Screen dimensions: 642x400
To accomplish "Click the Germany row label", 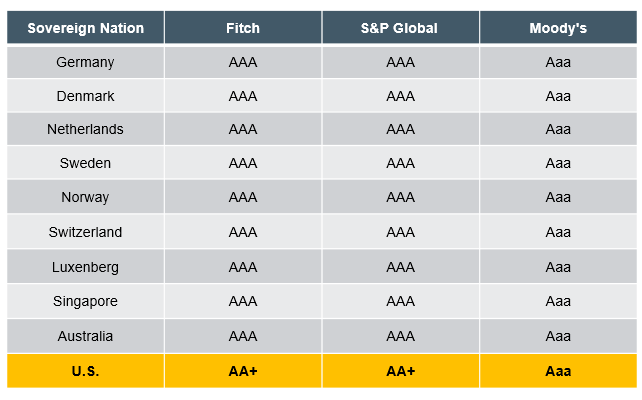I will (86, 62).
